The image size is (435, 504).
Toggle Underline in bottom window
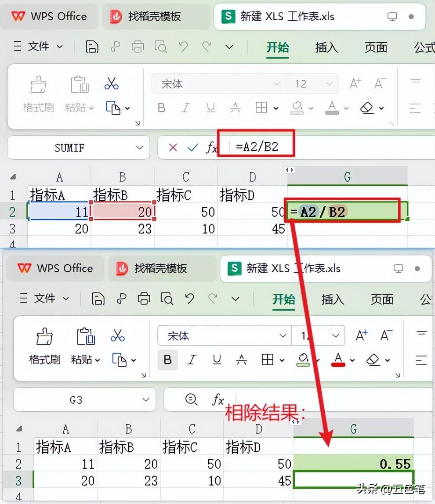(217, 360)
